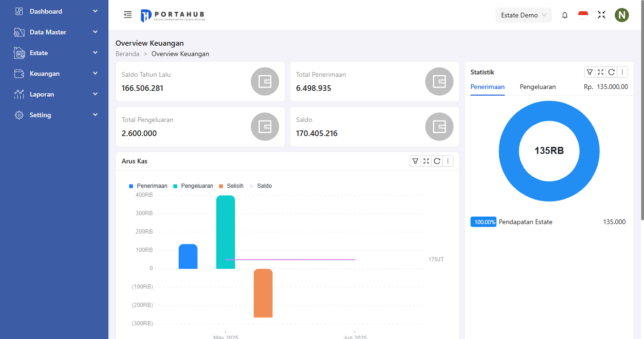Expand the Arus Kas chart to fullscreen
644x339 pixels.
point(426,161)
